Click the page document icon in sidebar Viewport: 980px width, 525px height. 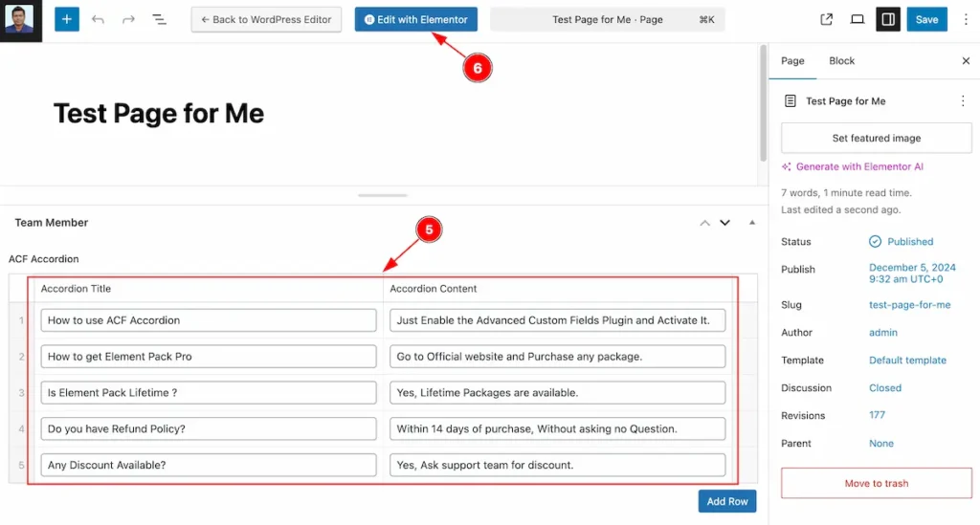790,100
